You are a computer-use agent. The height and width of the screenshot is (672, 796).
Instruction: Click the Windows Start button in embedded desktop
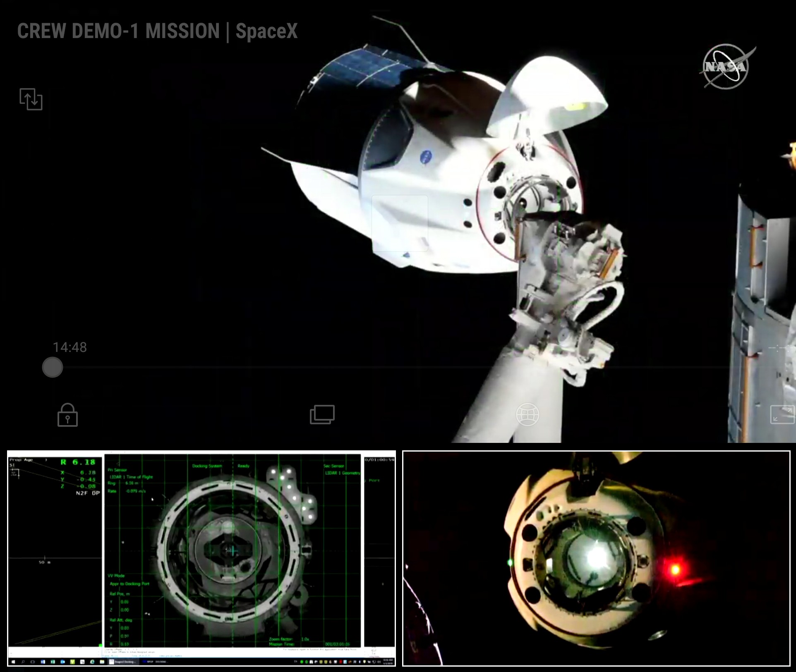tap(13, 662)
